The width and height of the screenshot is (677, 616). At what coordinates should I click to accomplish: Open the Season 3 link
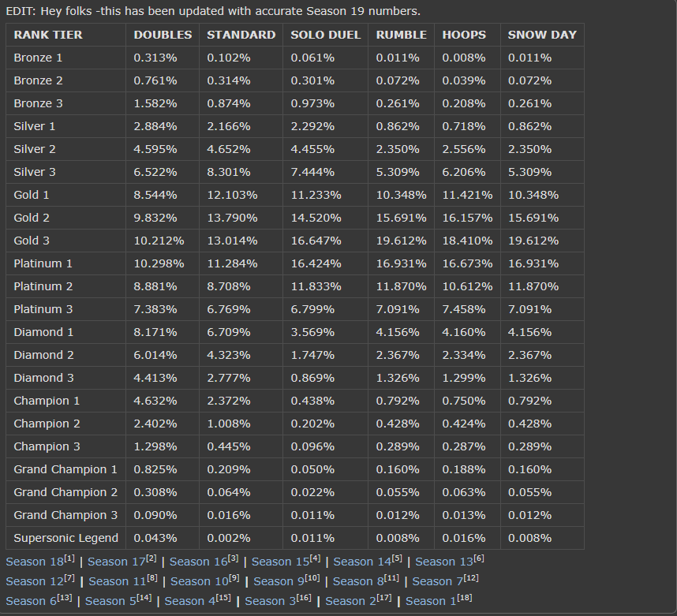tap(270, 601)
